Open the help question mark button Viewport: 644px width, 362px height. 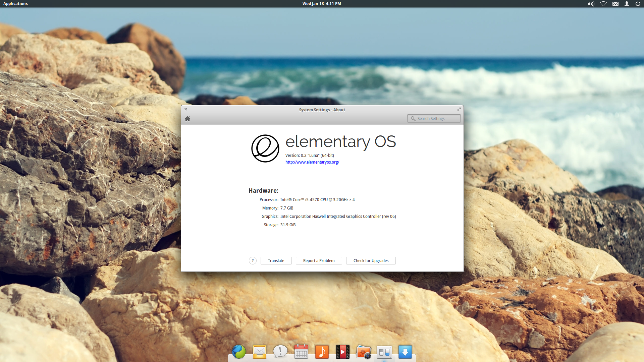click(253, 261)
